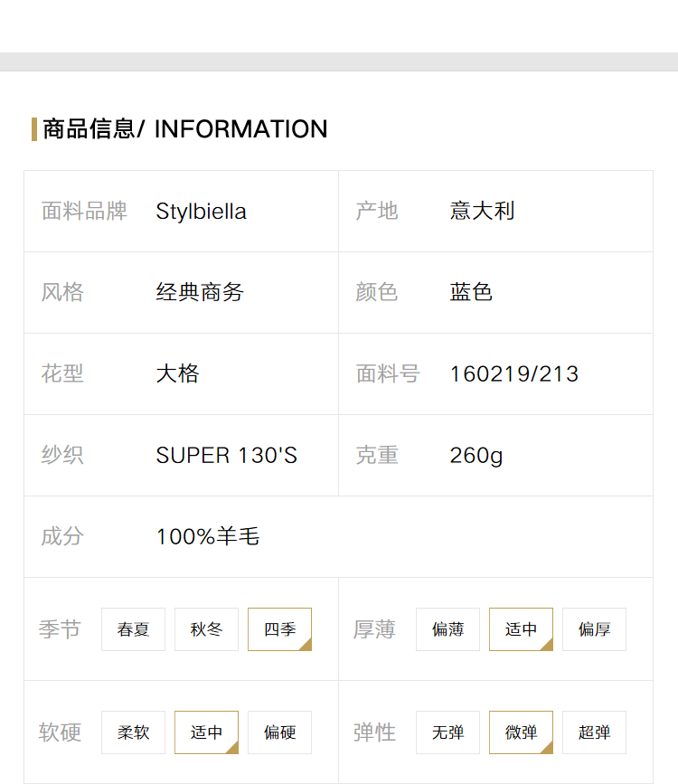Select 柔软 softness option
Viewport: 678px width, 784px height.
pyautogui.click(x=133, y=732)
